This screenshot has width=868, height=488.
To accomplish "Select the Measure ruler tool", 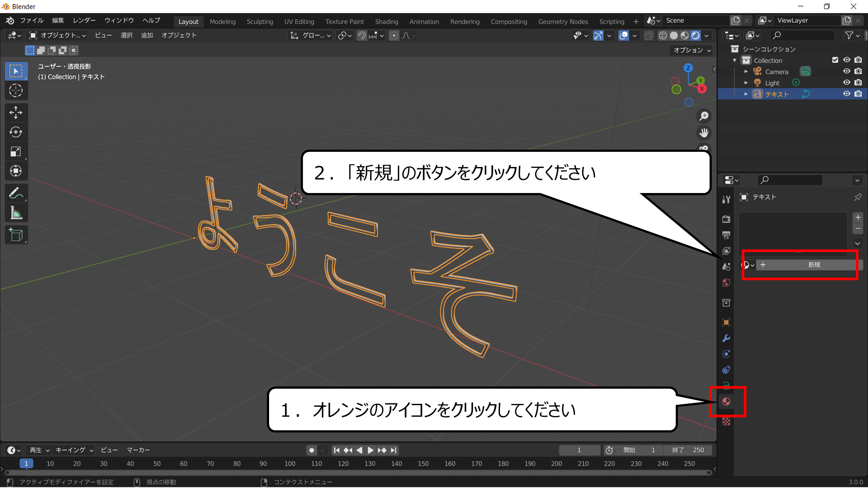I will [x=16, y=213].
